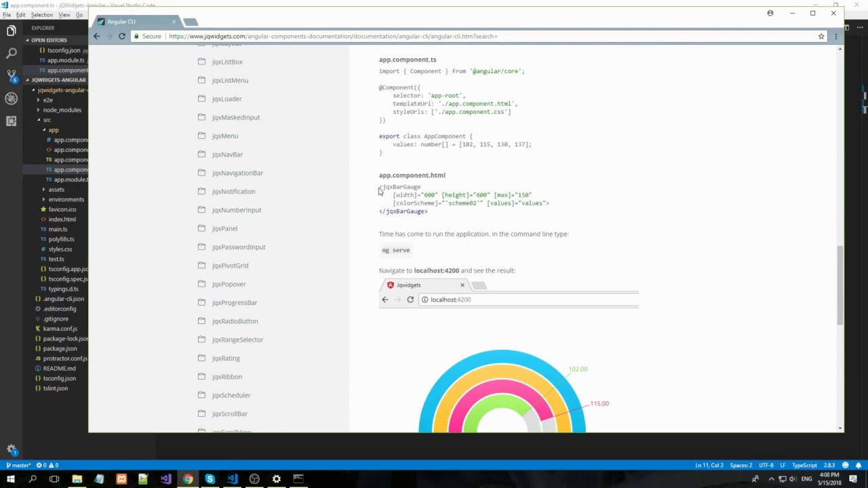Open jqxRangeSelector documentation link
The image size is (868, 488).
pyautogui.click(x=237, y=340)
